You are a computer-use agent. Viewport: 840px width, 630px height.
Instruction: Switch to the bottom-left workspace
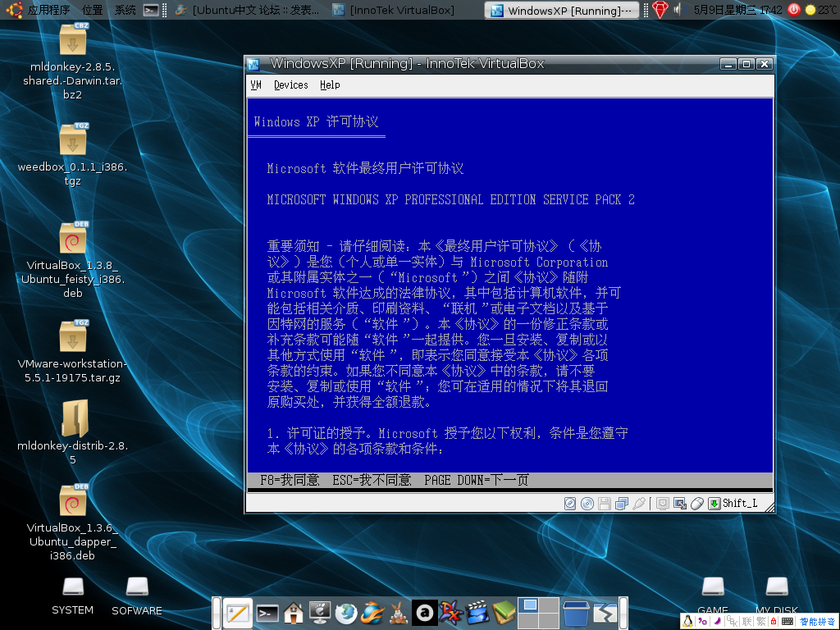[x=529, y=621]
